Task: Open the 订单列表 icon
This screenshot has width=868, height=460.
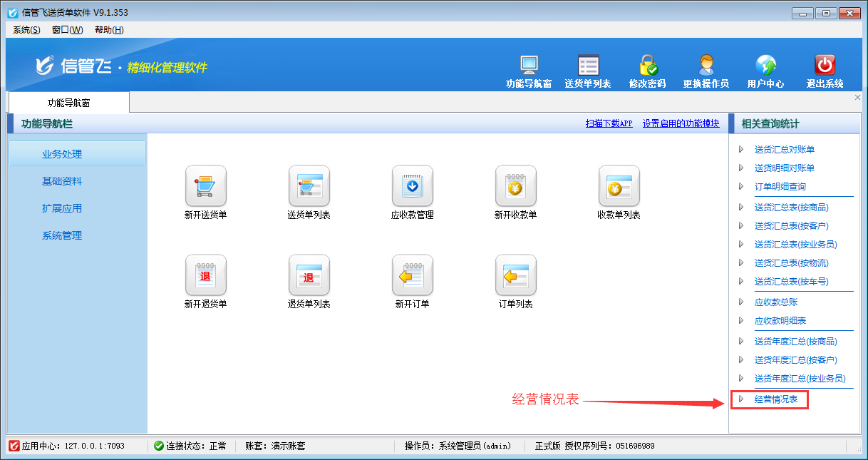Action: pyautogui.click(x=515, y=276)
